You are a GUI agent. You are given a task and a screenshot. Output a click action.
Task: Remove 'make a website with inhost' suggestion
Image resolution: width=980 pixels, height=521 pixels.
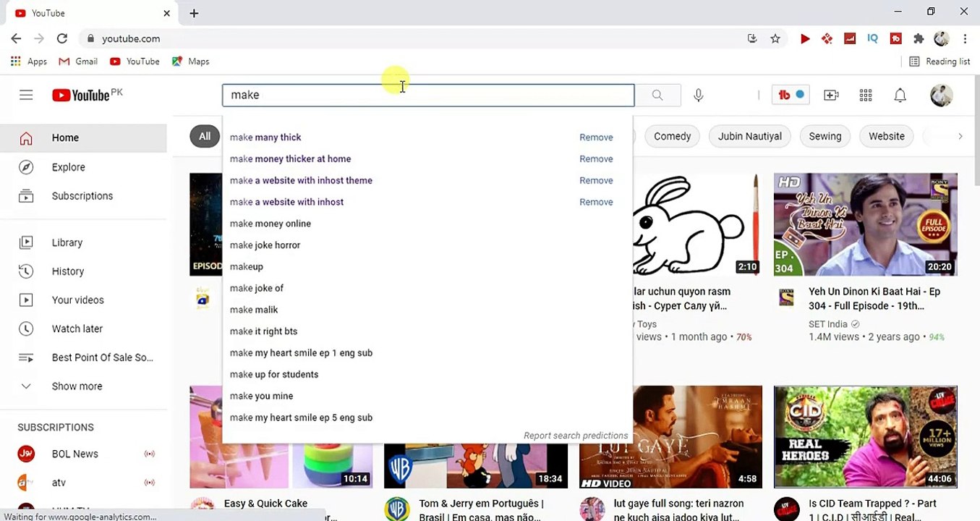596,202
